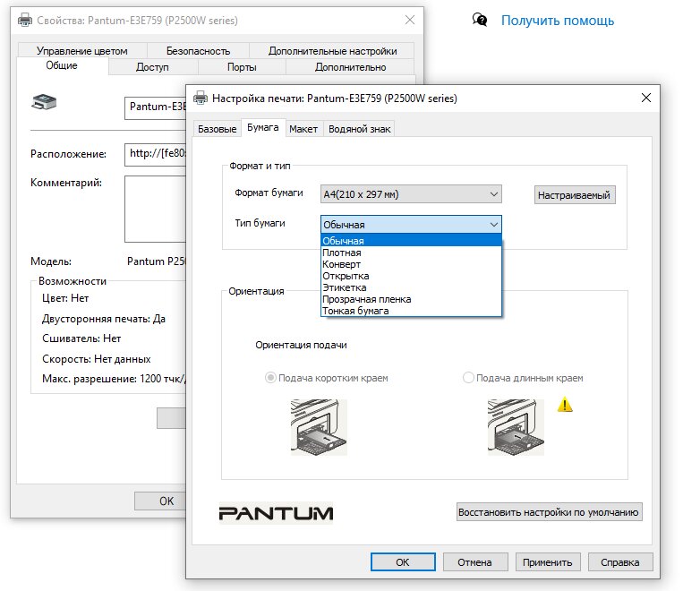Viewport: 700px width, 591px height.
Task: Open Порты tab in Свойства window
Action: tap(242, 67)
